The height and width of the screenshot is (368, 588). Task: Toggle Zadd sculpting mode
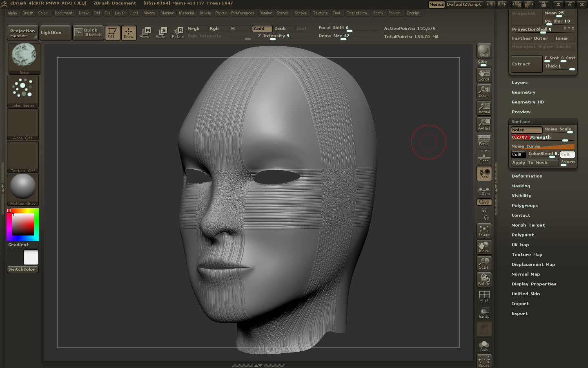262,29
